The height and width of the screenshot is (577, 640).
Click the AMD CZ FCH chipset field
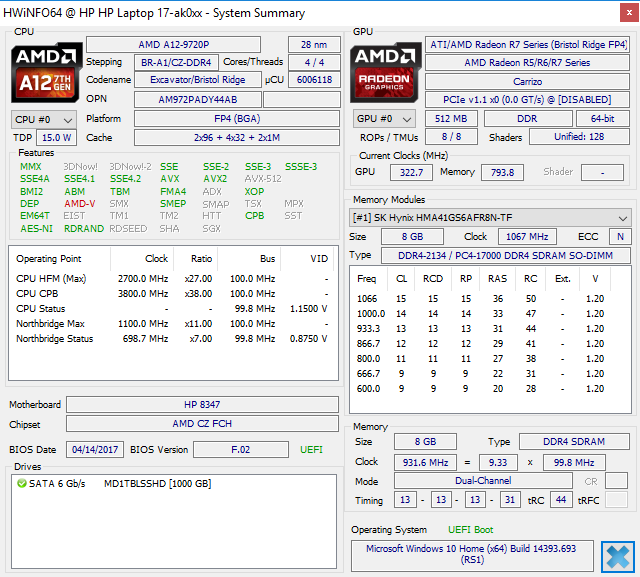(202, 424)
